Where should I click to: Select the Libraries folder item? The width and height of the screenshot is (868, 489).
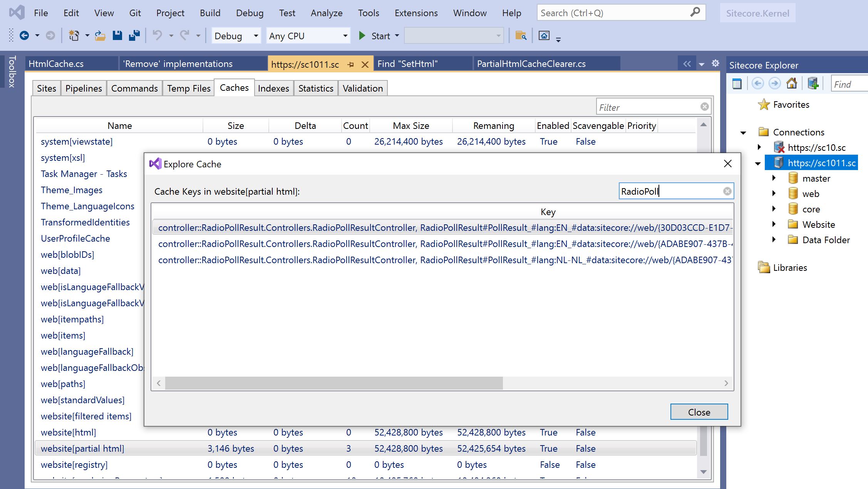(x=783, y=267)
